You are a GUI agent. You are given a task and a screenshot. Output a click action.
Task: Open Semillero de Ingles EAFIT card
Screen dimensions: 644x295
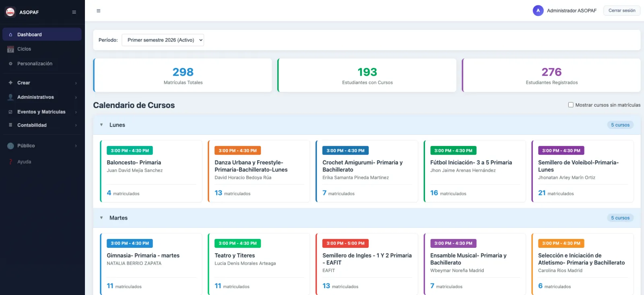tap(367, 264)
